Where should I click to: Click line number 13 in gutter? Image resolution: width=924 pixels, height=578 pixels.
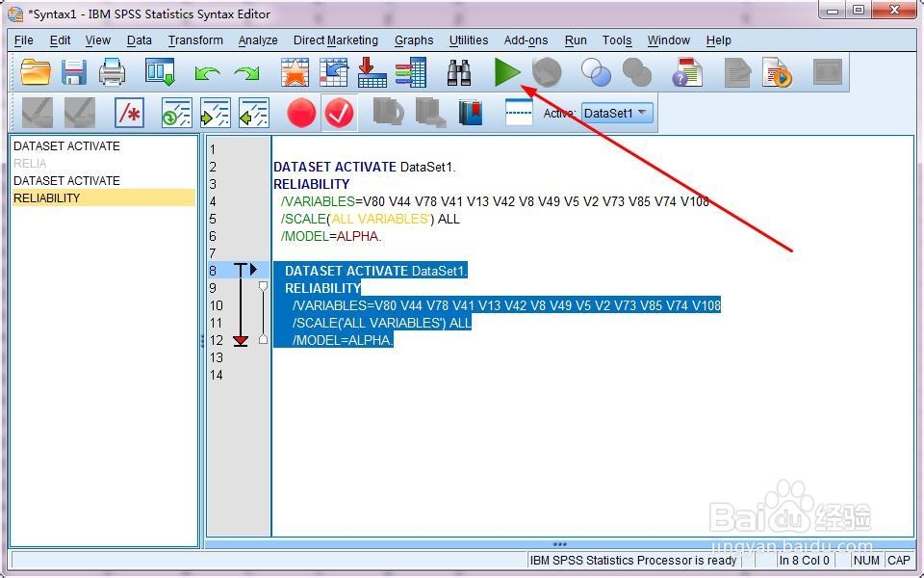point(217,357)
